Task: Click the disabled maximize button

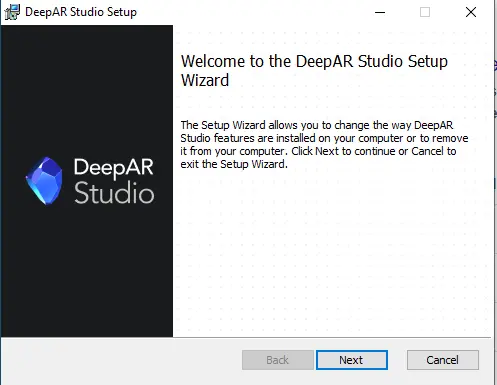Action: coord(425,12)
